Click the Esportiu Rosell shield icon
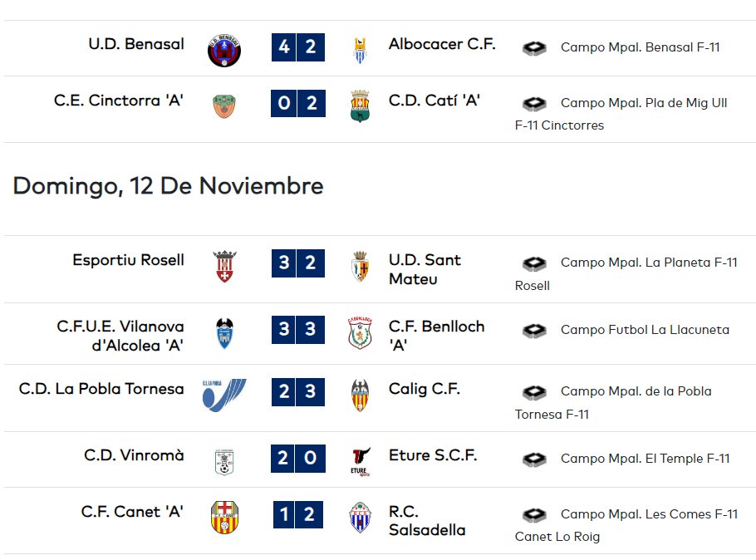Viewport: 756px width, 560px height. point(224,266)
